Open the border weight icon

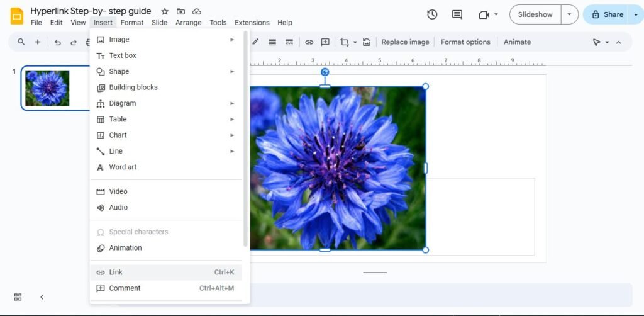point(272,42)
